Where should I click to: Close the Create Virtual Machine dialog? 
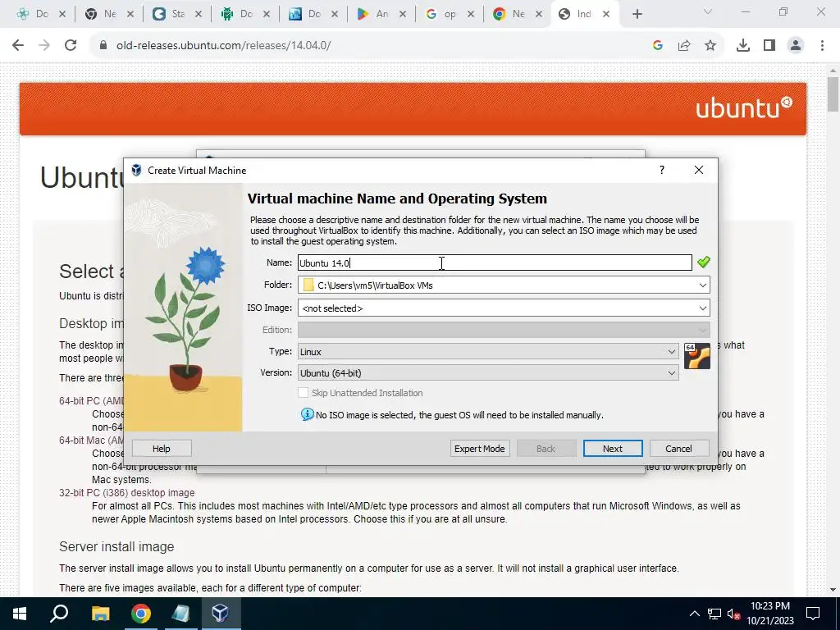[699, 170]
